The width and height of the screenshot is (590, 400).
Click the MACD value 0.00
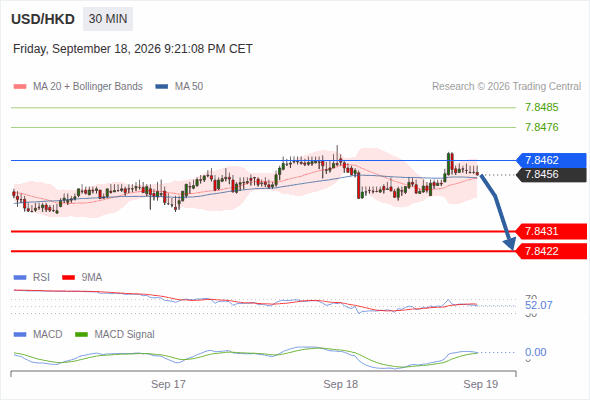point(535,352)
